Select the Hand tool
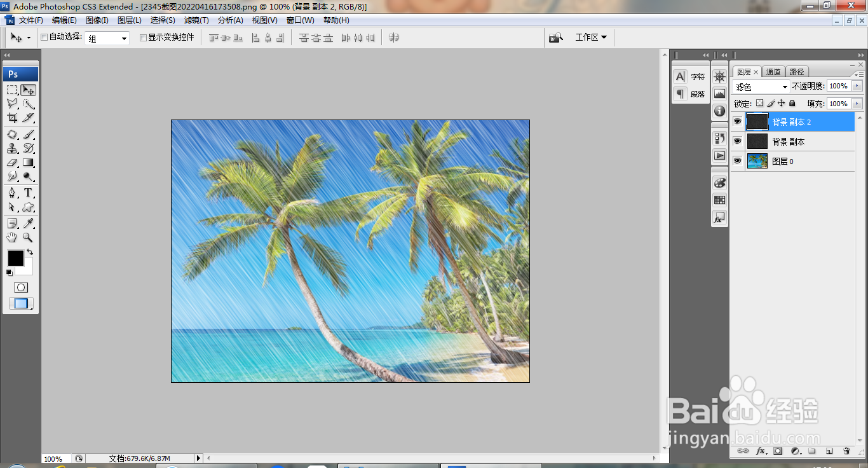The image size is (868, 468). 12,237
